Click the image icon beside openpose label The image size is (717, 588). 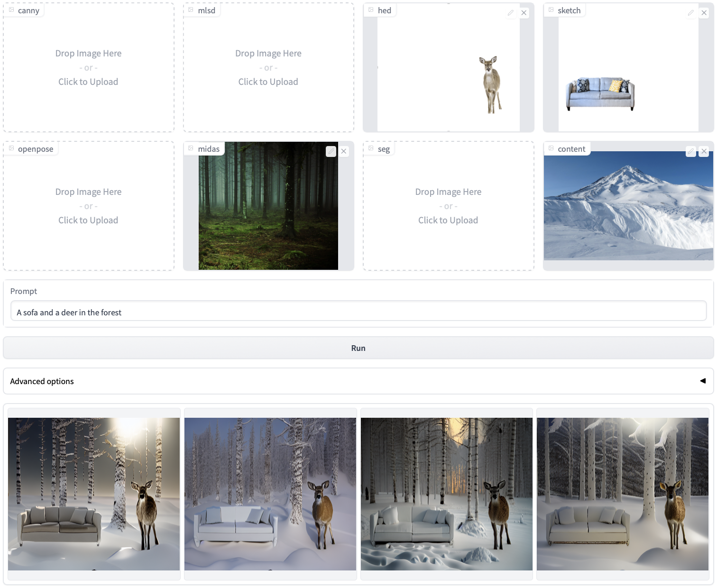point(11,148)
